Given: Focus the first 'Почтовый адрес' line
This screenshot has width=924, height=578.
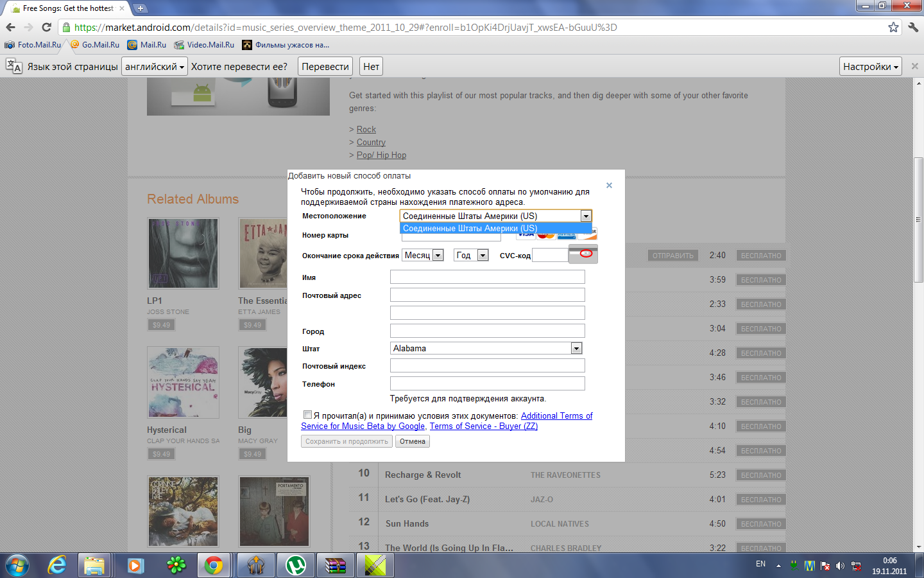Looking at the screenshot, I should [488, 295].
